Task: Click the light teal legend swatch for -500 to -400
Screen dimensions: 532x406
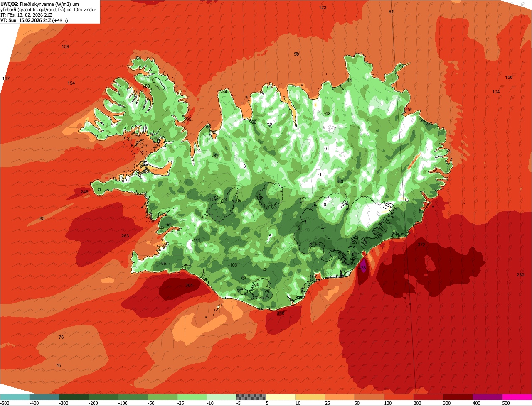Action: (x=15, y=397)
